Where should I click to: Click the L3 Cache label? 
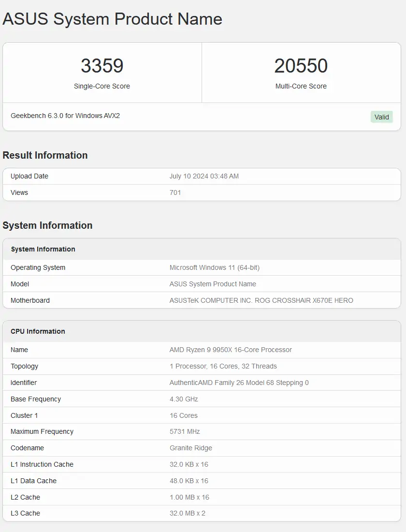[26, 513]
